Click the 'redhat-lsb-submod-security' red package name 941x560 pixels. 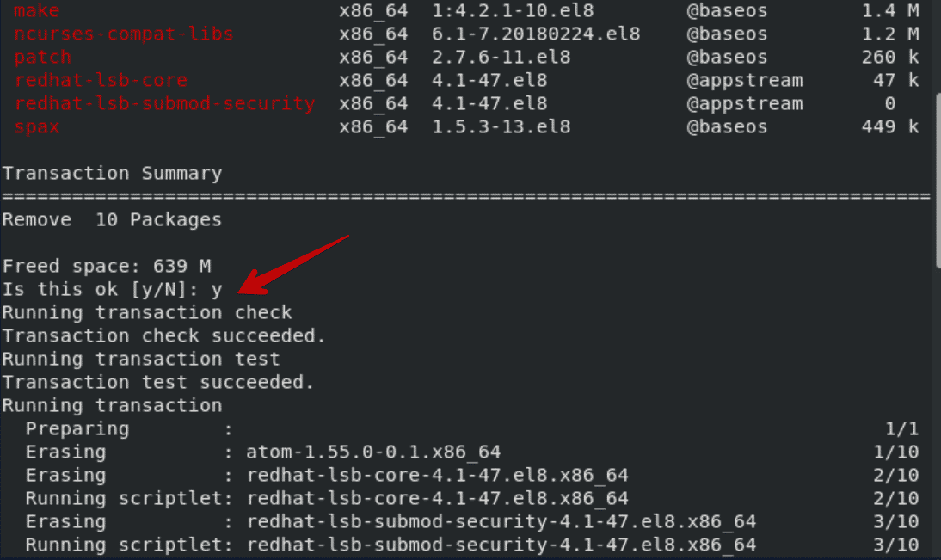164,103
